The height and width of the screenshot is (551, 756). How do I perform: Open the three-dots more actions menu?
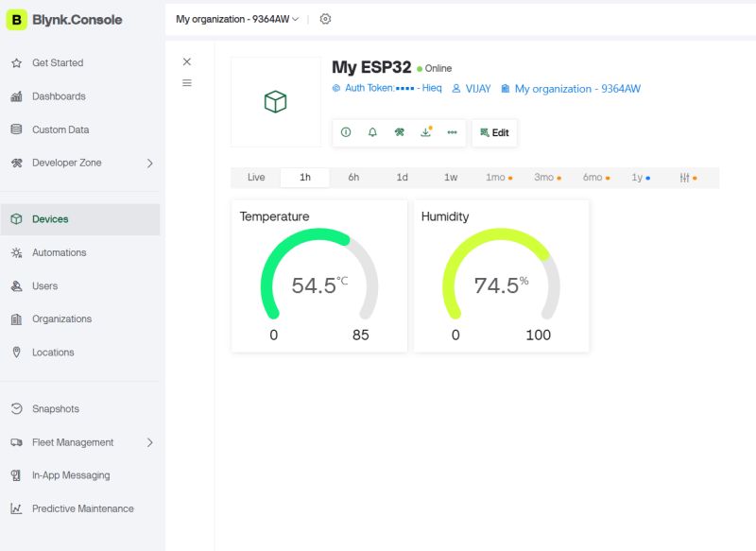click(452, 132)
